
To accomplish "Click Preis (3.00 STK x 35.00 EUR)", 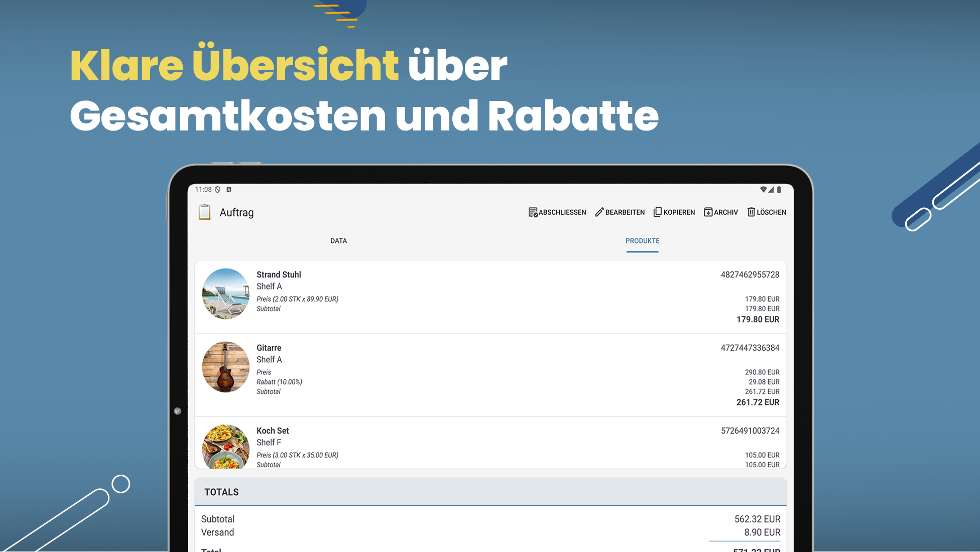I will coord(297,455).
